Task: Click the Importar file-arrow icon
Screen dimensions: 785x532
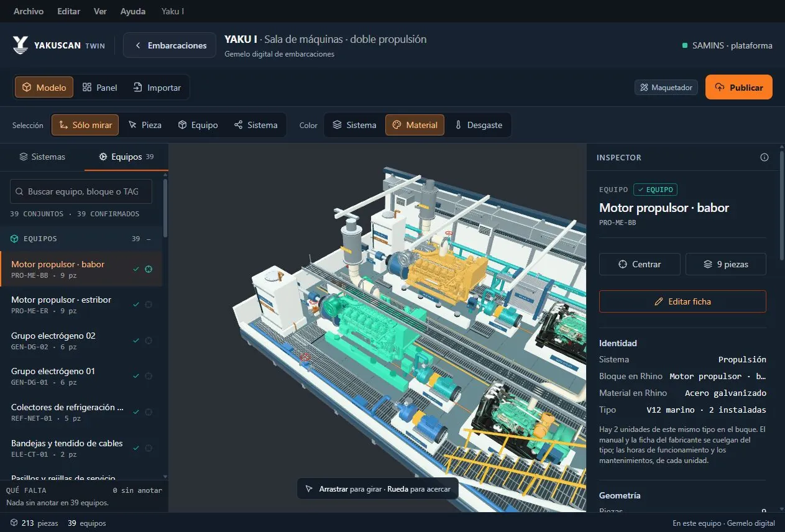Action: pyautogui.click(x=137, y=88)
